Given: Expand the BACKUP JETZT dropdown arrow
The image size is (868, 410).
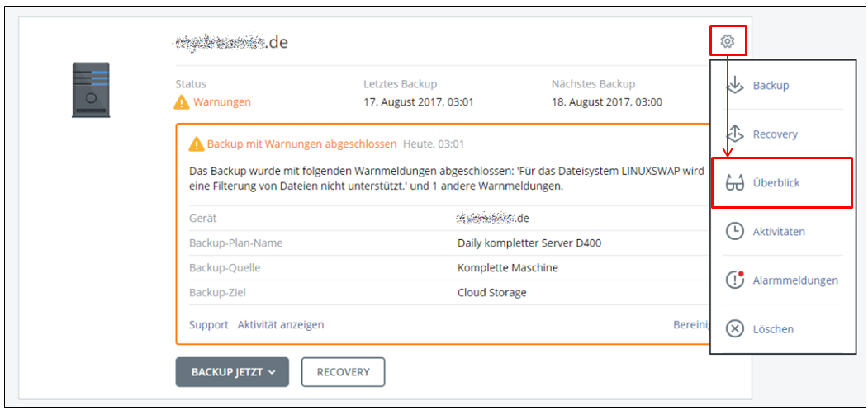Looking at the screenshot, I should [271, 372].
